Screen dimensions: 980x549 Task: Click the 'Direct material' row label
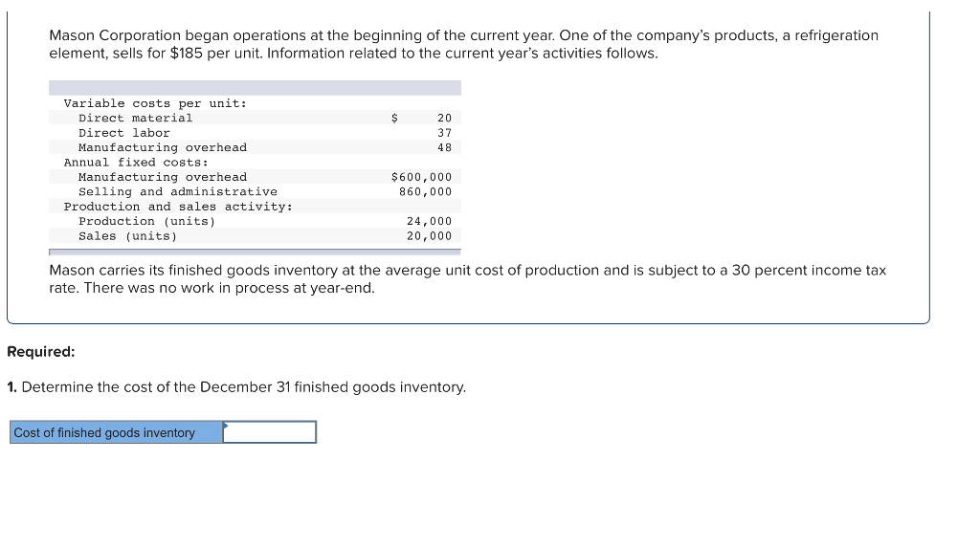pyautogui.click(x=135, y=118)
